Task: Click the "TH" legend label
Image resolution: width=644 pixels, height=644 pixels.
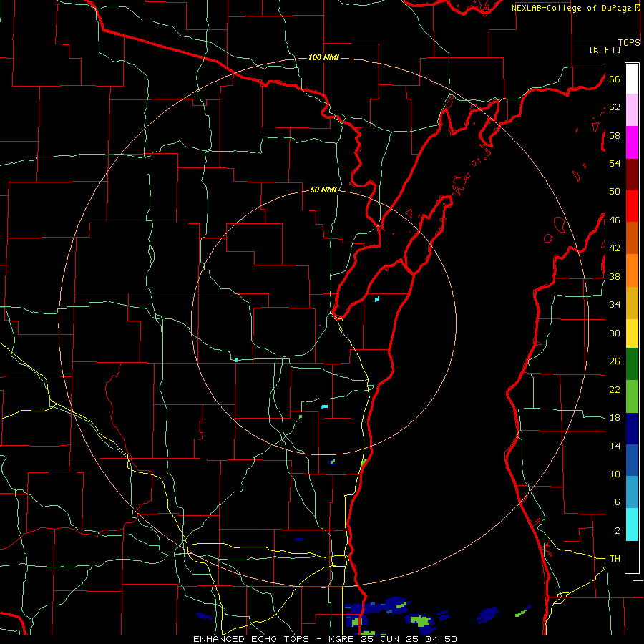Action: [x=615, y=559]
